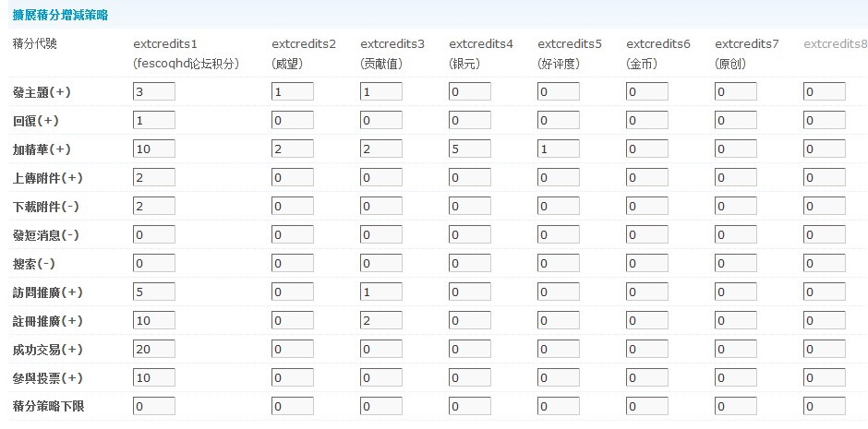The width and height of the screenshot is (868, 429).
Task: Select extcredits2 field in 回復(+) row
Action: tap(293, 121)
